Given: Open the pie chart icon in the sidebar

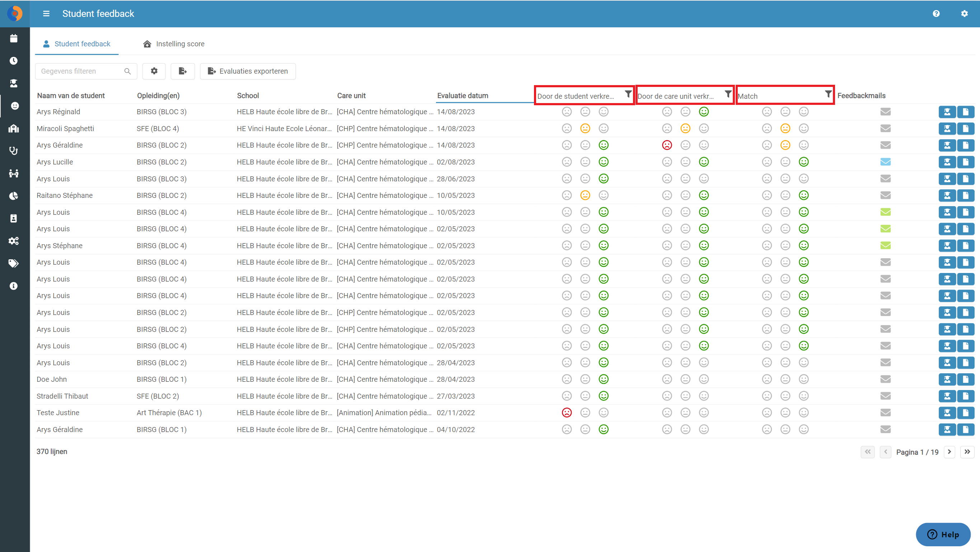Looking at the screenshot, I should 14,196.
